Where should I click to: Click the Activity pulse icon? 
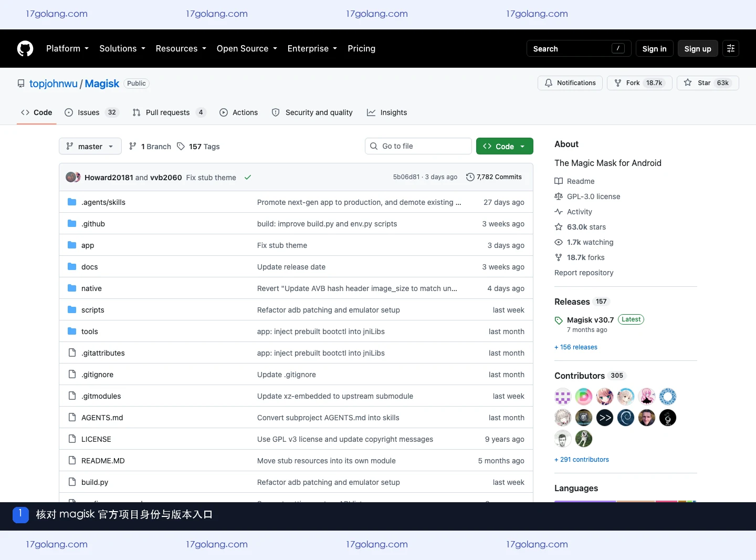[x=559, y=212]
